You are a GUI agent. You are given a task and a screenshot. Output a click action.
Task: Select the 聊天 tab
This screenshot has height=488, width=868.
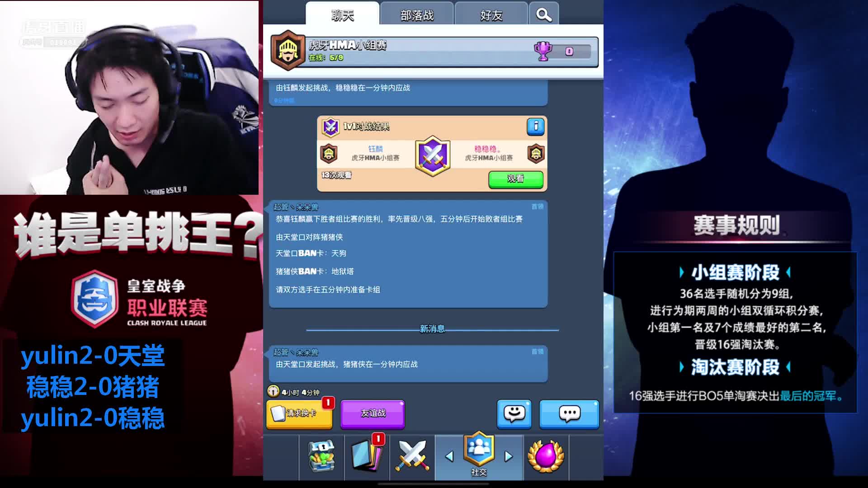coord(341,14)
